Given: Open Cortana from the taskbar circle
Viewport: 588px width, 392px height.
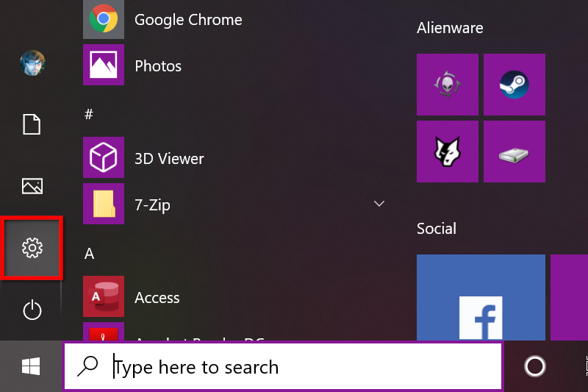Looking at the screenshot, I should point(534,366).
